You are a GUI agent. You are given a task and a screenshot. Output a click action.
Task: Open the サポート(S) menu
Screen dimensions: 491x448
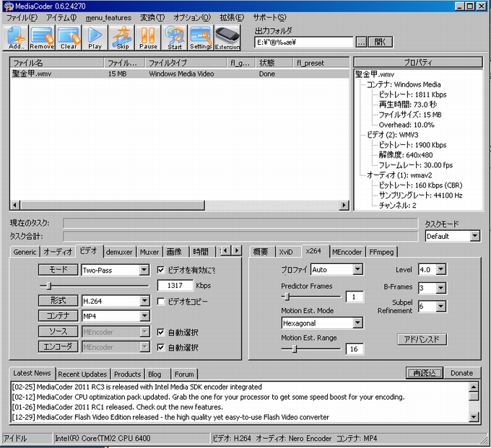point(269,17)
